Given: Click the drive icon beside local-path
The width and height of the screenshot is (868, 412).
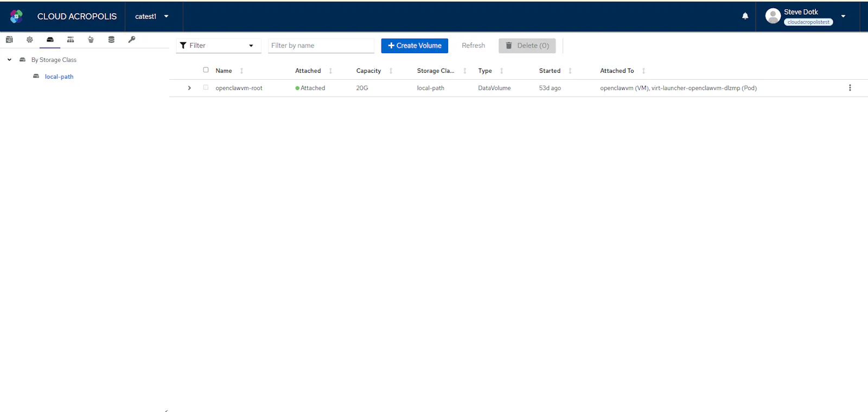Looking at the screenshot, I should click(36, 77).
